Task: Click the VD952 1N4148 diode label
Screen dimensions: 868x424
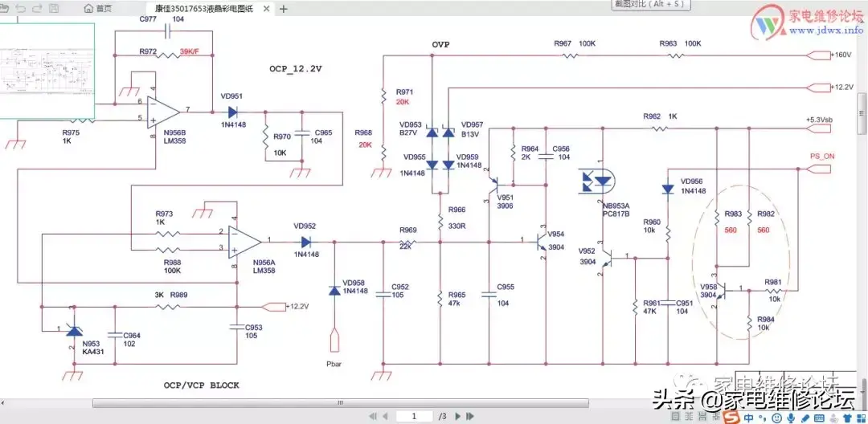Action: coord(305,240)
